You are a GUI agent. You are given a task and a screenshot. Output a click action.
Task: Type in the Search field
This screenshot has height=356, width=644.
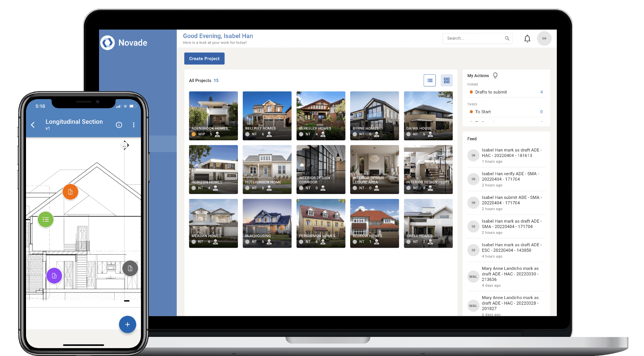477,39
